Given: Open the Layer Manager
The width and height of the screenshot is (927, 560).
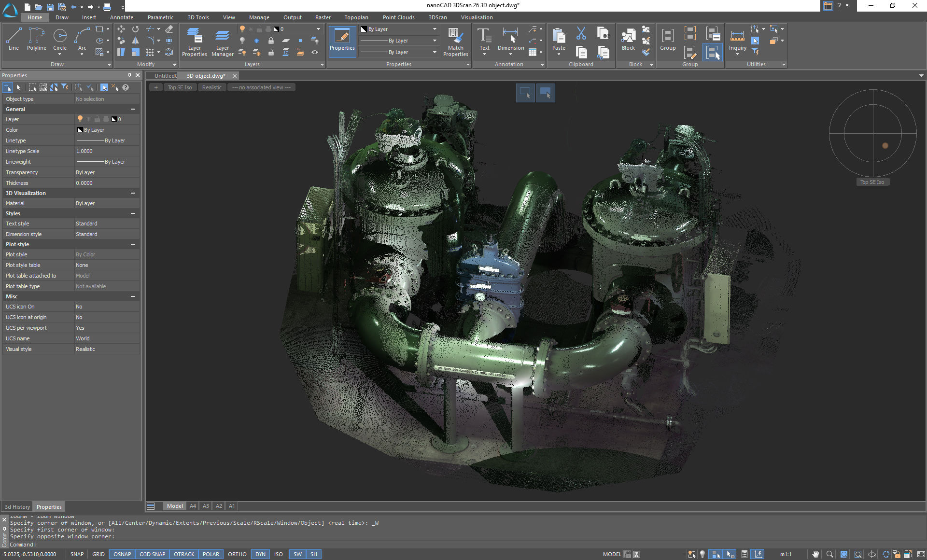Looking at the screenshot, I should pyautogui.click(x=223, y=42).
